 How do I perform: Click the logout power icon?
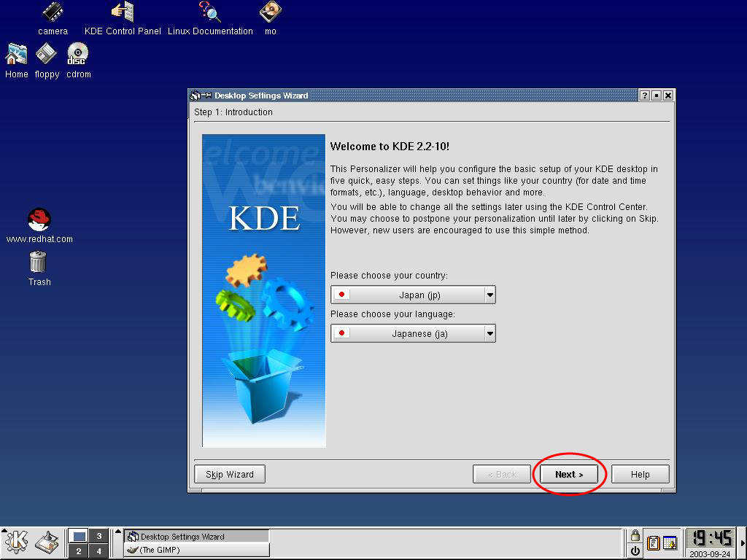pyautogui.click(x=635, y=551)
